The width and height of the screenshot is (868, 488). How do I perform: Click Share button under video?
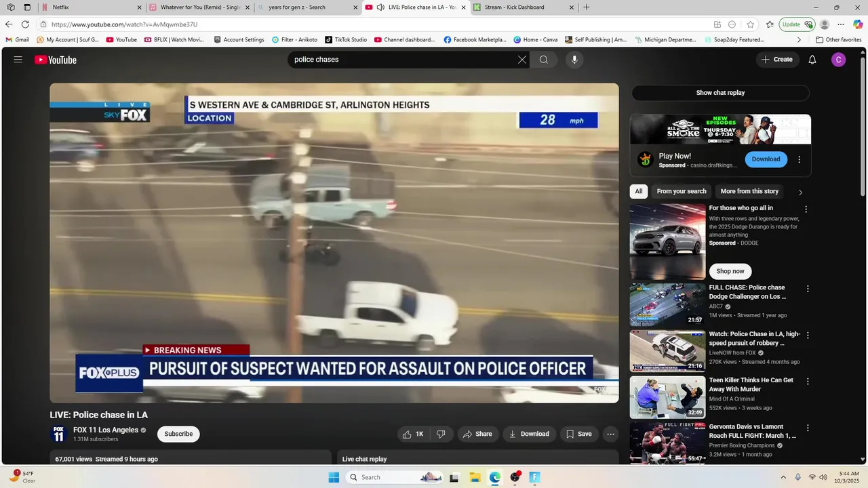click(x=477, y=434)
